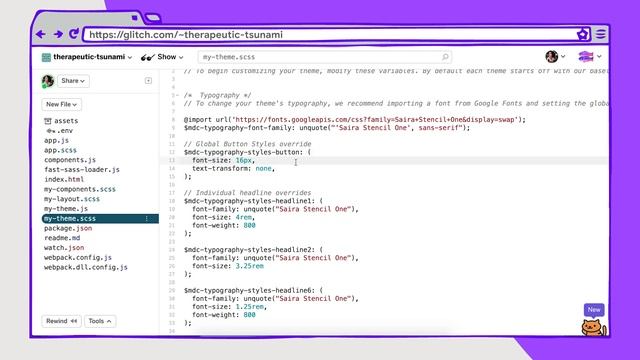The image size is (640, 360).
Task: Click the Google Fonts import URL
Action: pyautogui.click(x=375, y=120)
